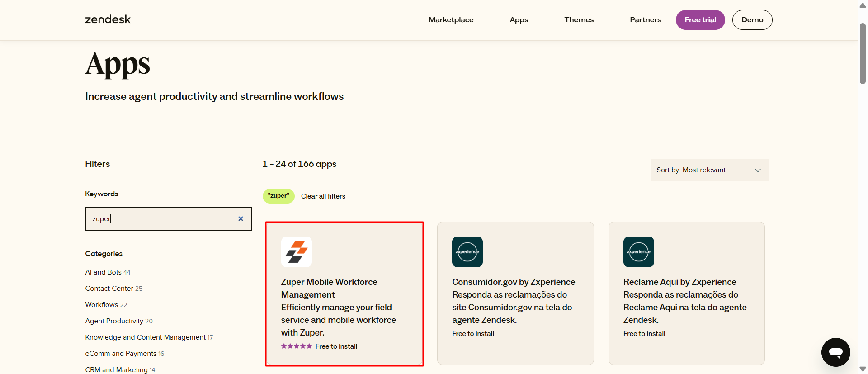Click the scrollbar down arrow
This screenshot has height=374, width=868.
click(x=863, y=369)
